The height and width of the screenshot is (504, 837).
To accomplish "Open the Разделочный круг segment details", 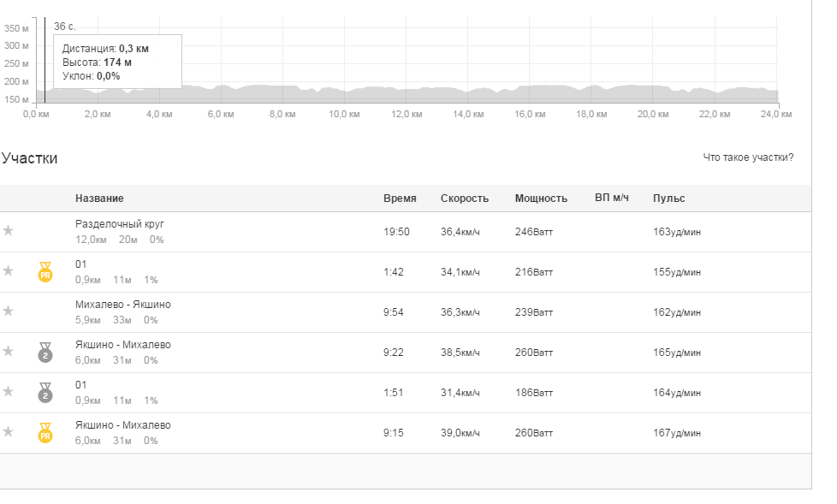I will (x=120, y=223).
